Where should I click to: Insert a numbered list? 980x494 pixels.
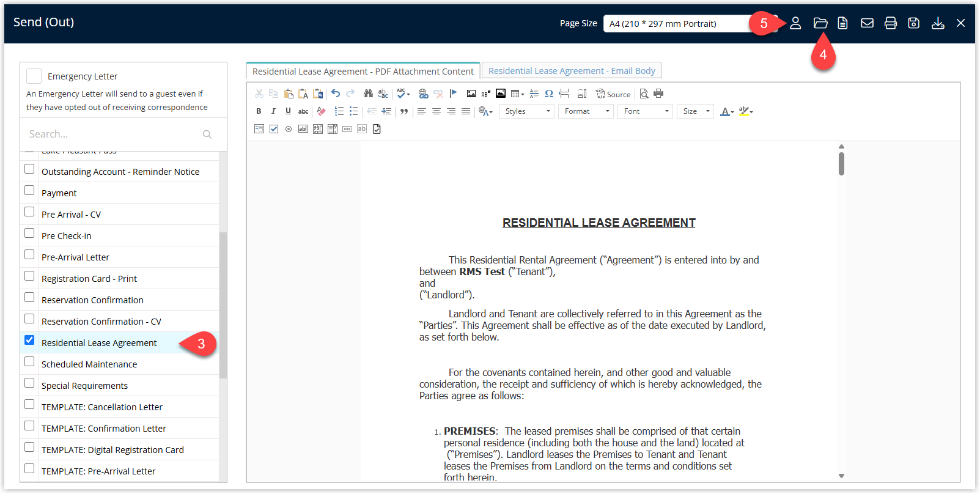[x=339, y=111]
